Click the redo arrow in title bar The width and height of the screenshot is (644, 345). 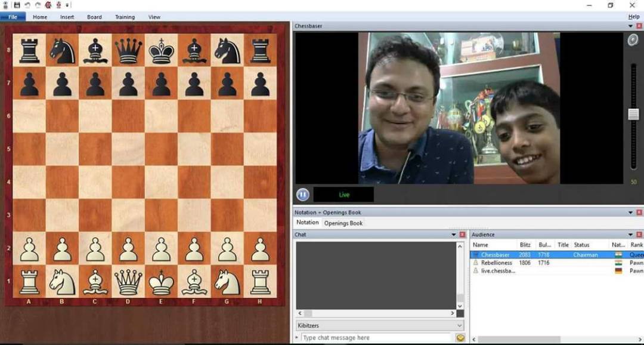point(38,5)
